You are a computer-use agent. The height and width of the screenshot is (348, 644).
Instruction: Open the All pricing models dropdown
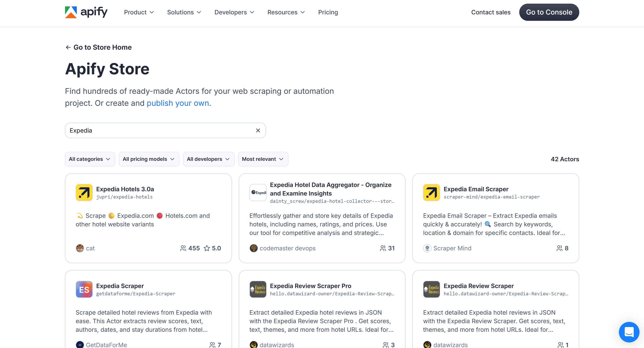point(149,159)
